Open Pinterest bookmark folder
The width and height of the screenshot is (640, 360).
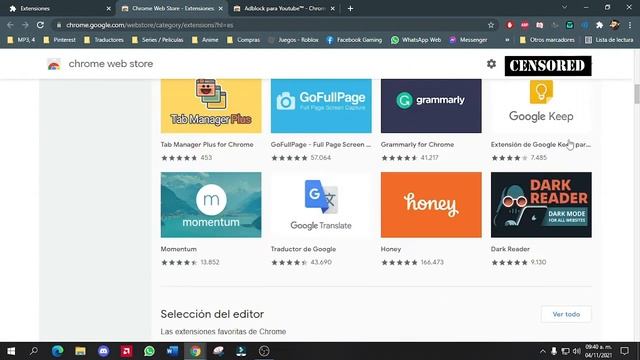(x=60, y=40)
